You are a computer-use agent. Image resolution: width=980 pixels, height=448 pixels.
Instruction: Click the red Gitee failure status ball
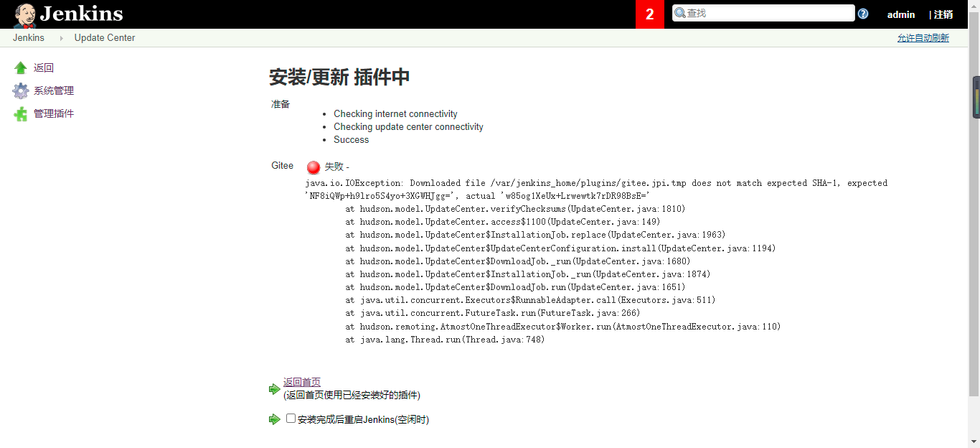tap(313, 167)
